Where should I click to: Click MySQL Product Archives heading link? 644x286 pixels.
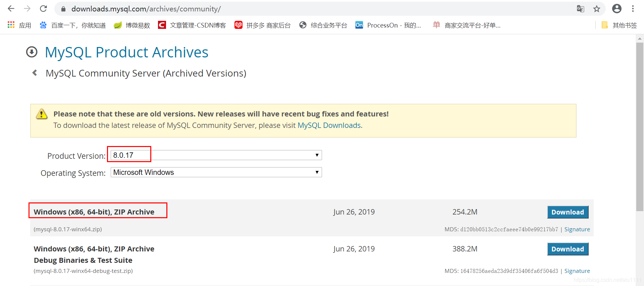[126, 52]
